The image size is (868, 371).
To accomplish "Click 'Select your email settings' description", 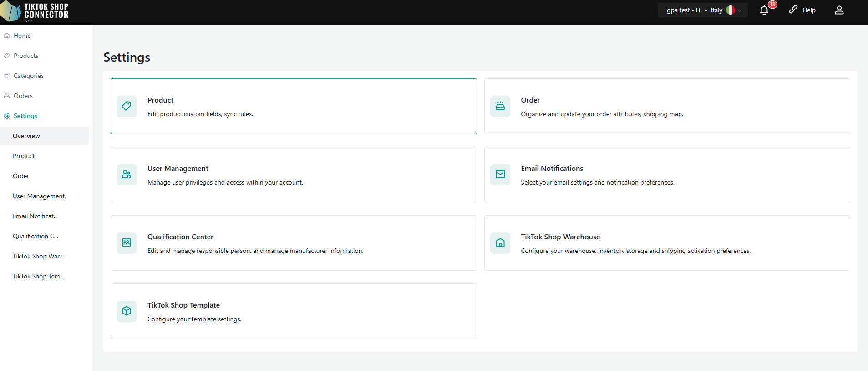I will pyautogui.click(x=598, y=182).
